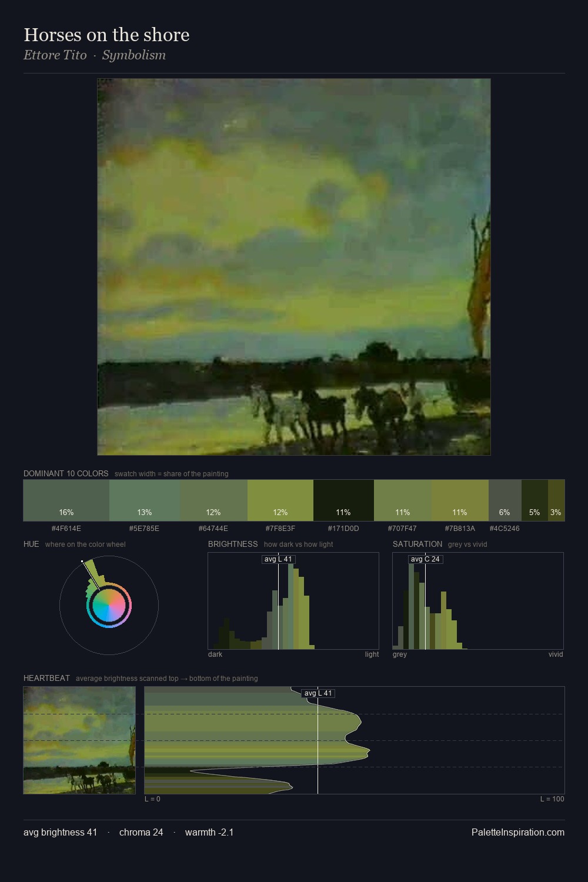
Task: Click the 'dark' axis label
Action: click(215, 654)
